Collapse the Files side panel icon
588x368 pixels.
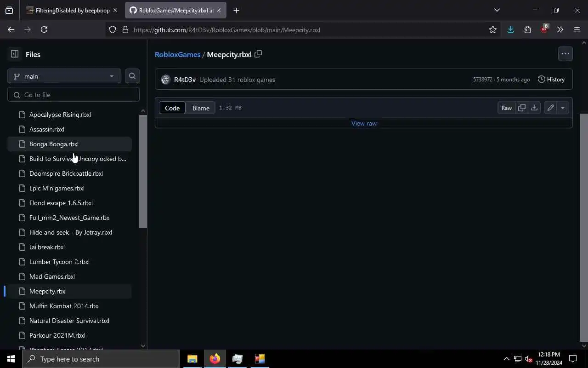[15, 54]
